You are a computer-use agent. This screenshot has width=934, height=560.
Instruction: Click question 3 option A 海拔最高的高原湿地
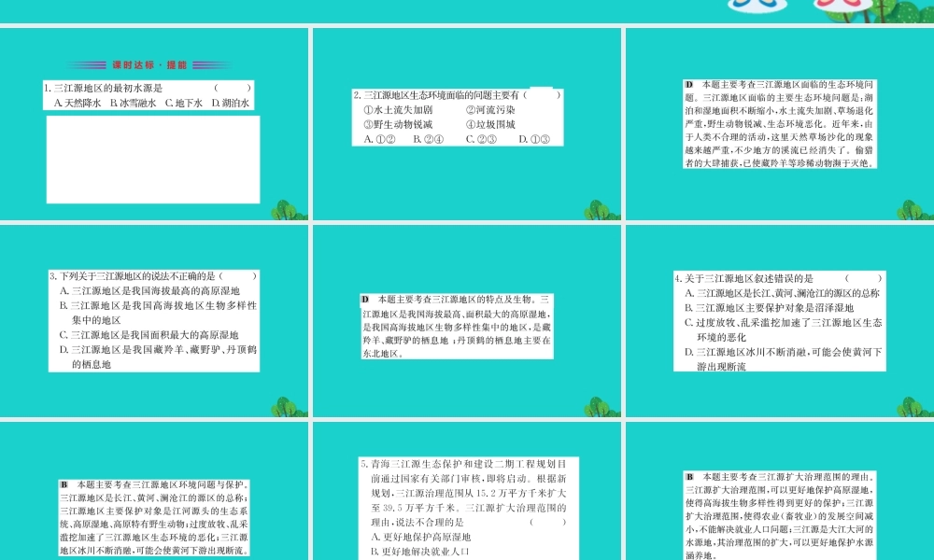[150, 291]
